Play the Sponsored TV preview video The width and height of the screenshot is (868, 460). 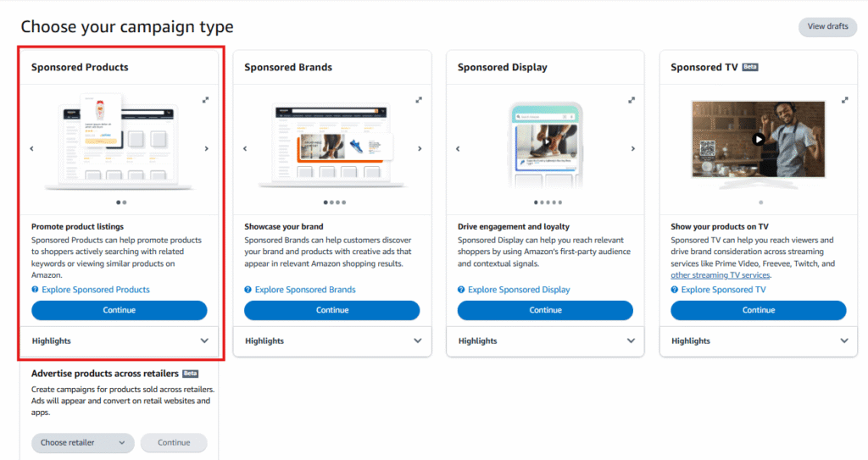click(x=759, y=140)
